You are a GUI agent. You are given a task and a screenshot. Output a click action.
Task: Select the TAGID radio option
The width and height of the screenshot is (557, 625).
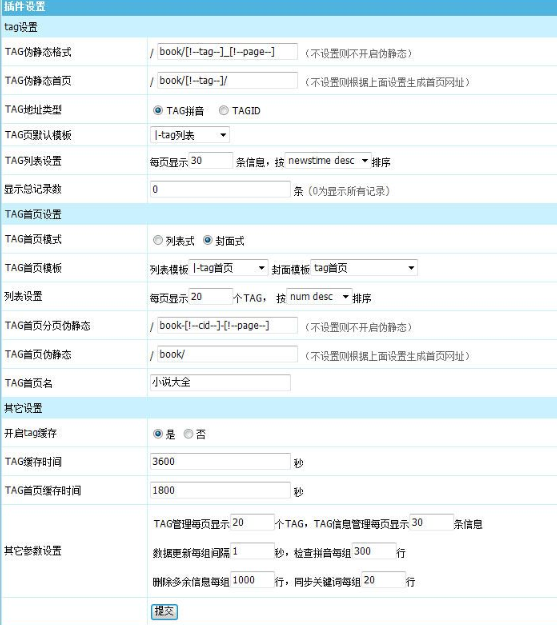coord(224,110)
